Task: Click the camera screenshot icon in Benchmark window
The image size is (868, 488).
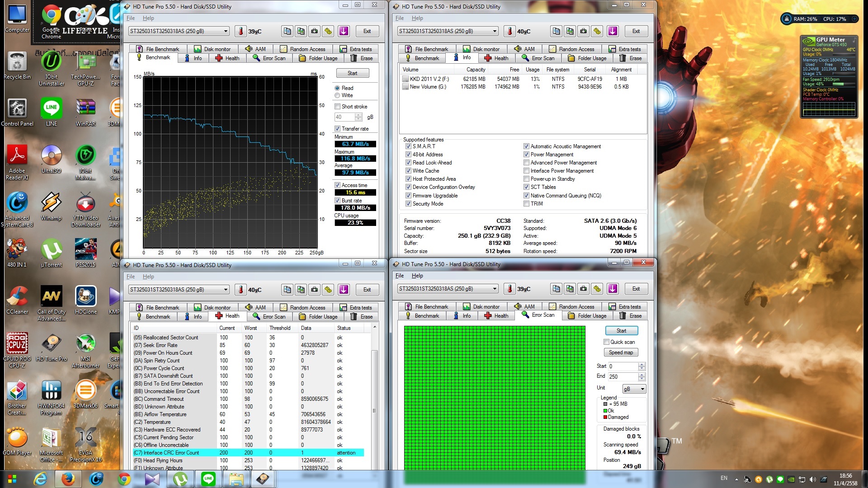Action: pos(314,31)
